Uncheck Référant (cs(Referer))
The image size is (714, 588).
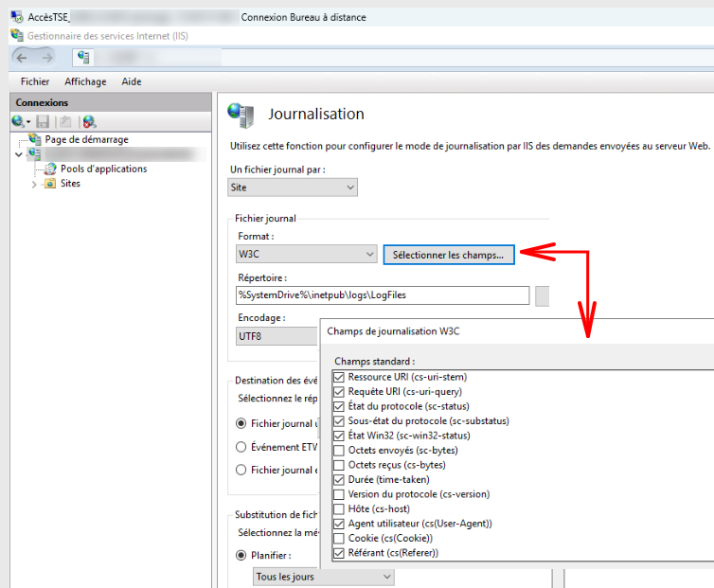click(x=338, y=553)
